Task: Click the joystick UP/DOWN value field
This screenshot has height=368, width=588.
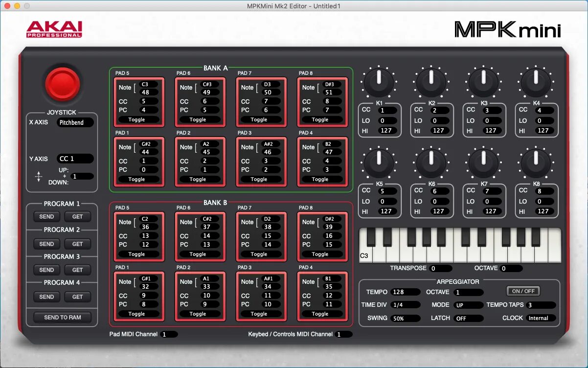Action: point(82,176)
